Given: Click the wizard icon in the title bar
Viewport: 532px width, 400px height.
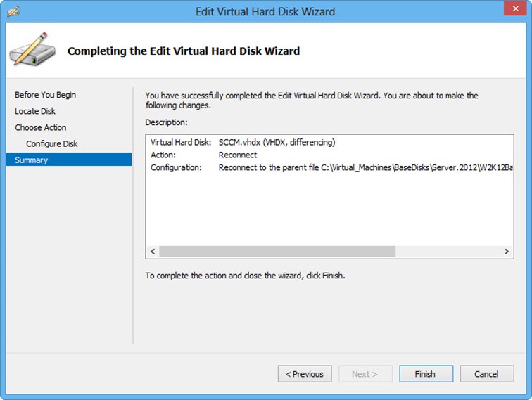Looking at the screenshot, I should 13,11.
